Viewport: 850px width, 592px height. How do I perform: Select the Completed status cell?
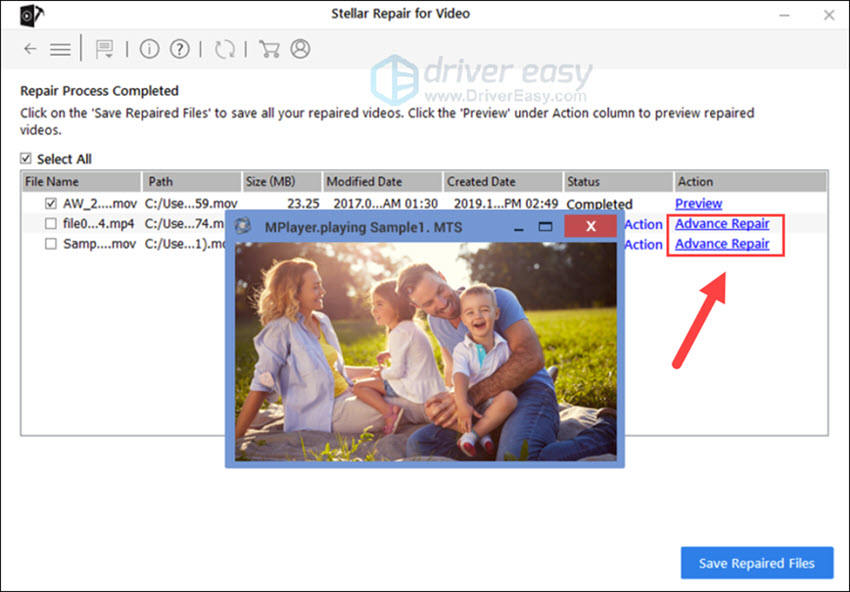599,204
